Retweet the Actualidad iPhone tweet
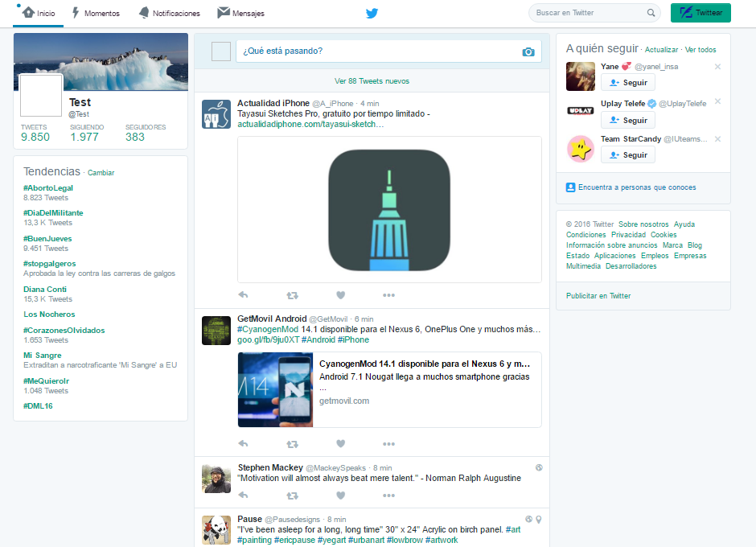Viewport: 756px width, 547px height. tap(292, 295)
